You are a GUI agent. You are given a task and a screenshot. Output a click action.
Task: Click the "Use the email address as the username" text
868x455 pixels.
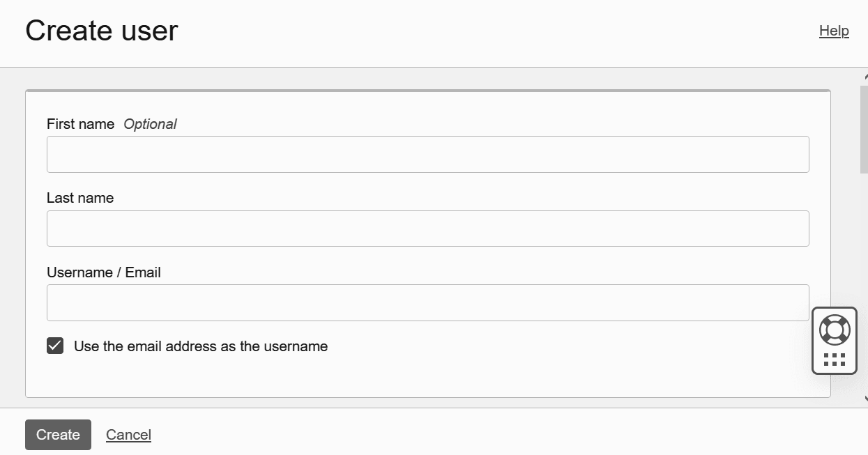click(201, 346)
